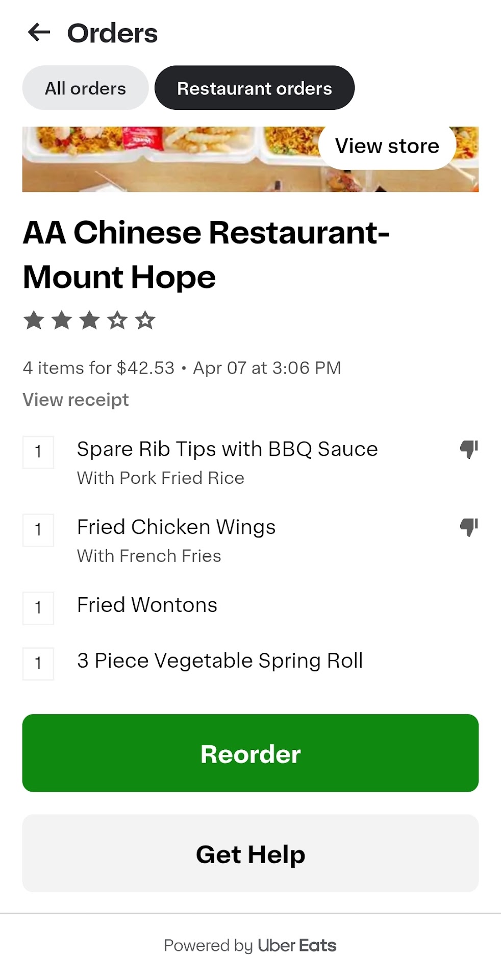
Task: Open the View store button
Action: [x=387, y=146]
